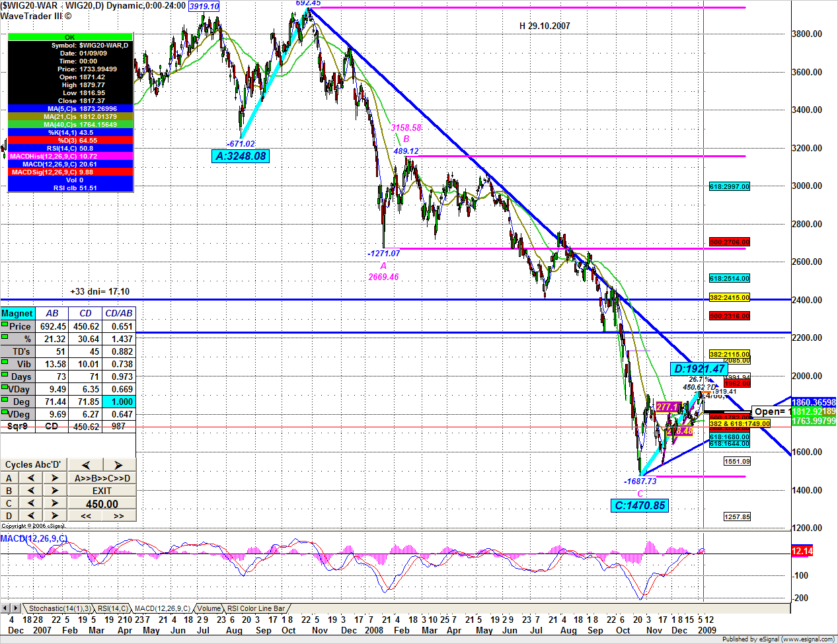The image size is (838, 644).
Task: Click the MA(21,C)s olive data row
Action: coord(70,116)
